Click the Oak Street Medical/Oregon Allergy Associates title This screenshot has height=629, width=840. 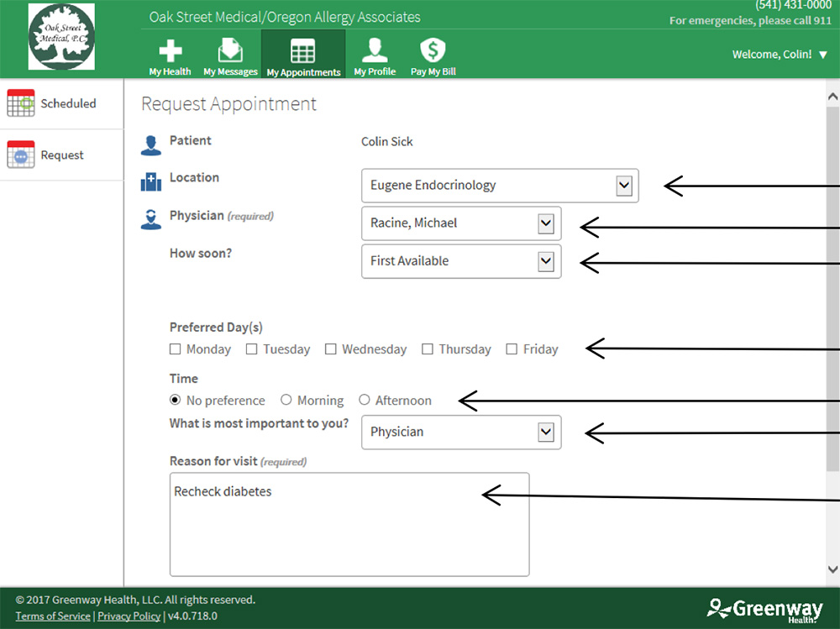[285, 17]
